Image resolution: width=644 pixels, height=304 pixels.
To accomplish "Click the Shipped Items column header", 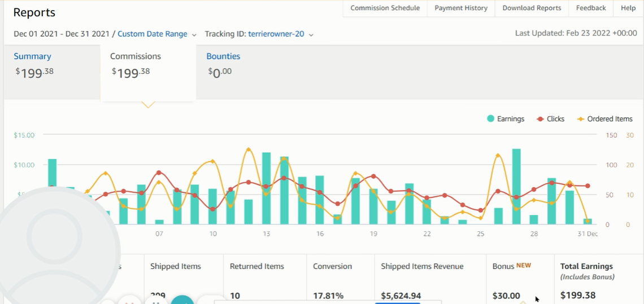I will point(175,266).
